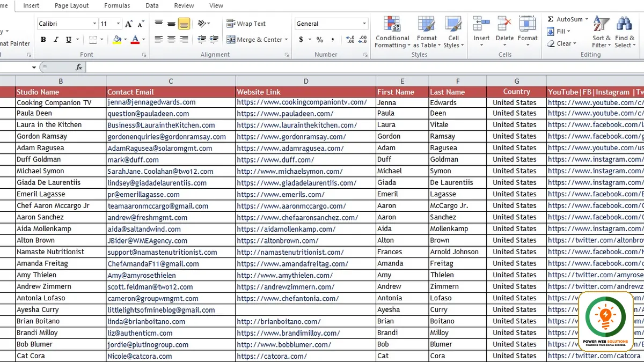Select the cell "Giada De Laurentiis"
This screenshot has height=362, width=644.
(61, 182)
